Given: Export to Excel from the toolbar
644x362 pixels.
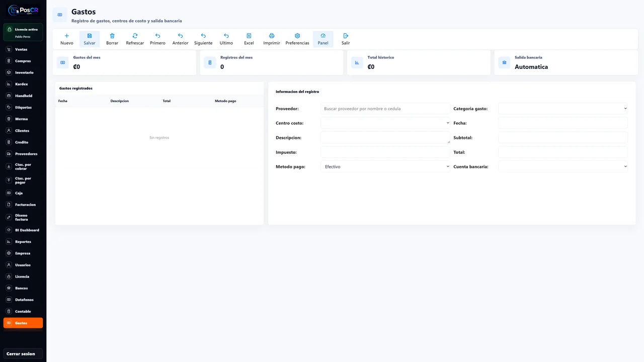Looking at the screenshot, I should pyautogui.click(x=249, y=39).
